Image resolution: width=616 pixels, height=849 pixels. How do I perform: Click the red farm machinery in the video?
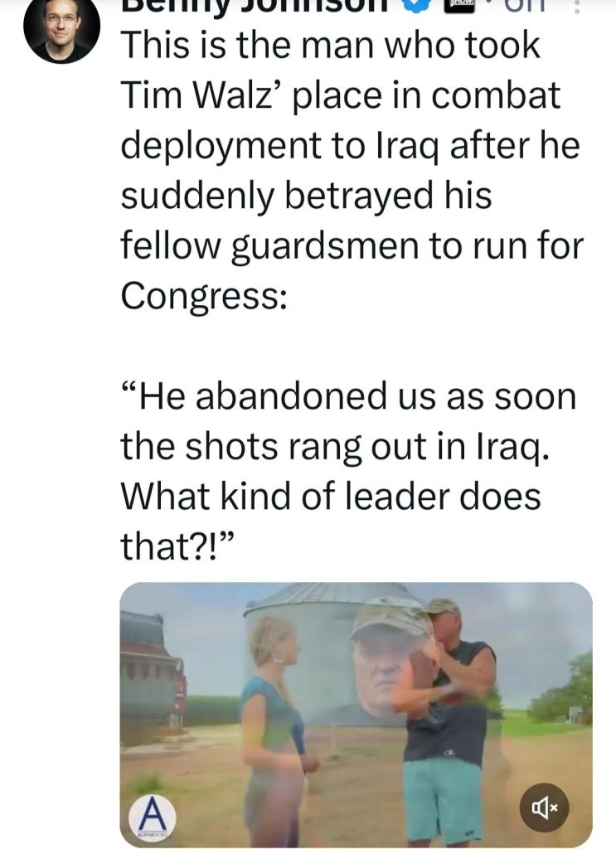(153, 663)
